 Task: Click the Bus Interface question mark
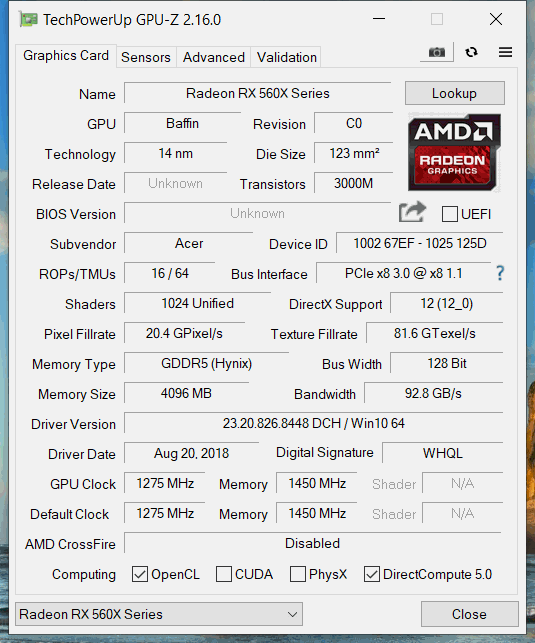(500, 273)
